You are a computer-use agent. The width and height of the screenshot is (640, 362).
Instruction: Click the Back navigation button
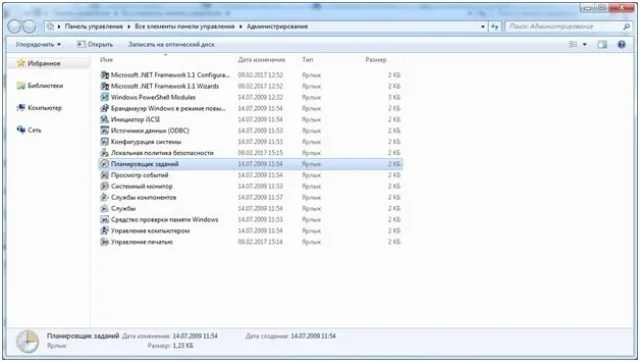14,27
